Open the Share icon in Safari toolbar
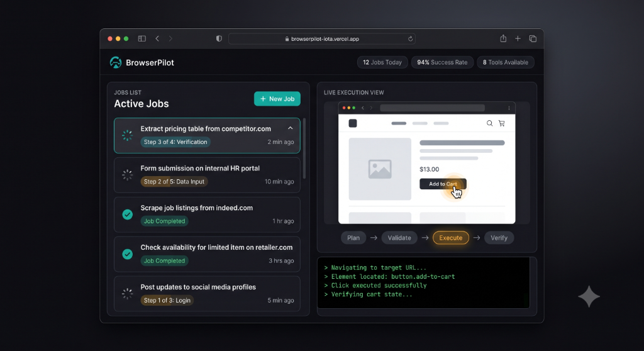The width and height of the screenshot is (644, 351). click(503, 38)
